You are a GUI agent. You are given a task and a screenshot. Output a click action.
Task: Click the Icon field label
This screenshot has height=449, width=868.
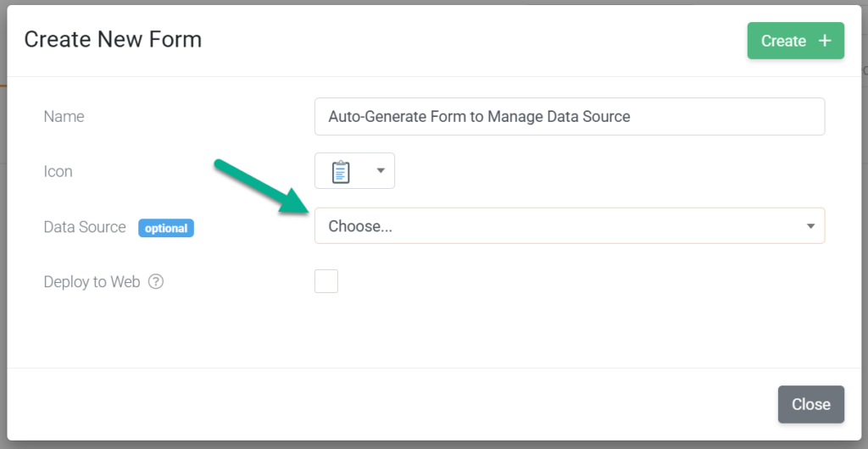tap(58, 171)
